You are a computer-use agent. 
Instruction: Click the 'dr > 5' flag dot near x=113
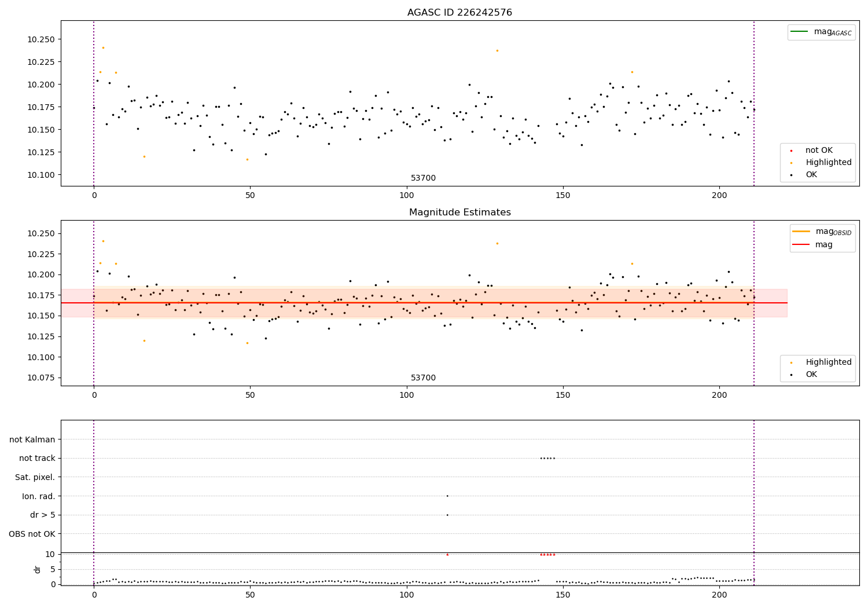point(447,515)
